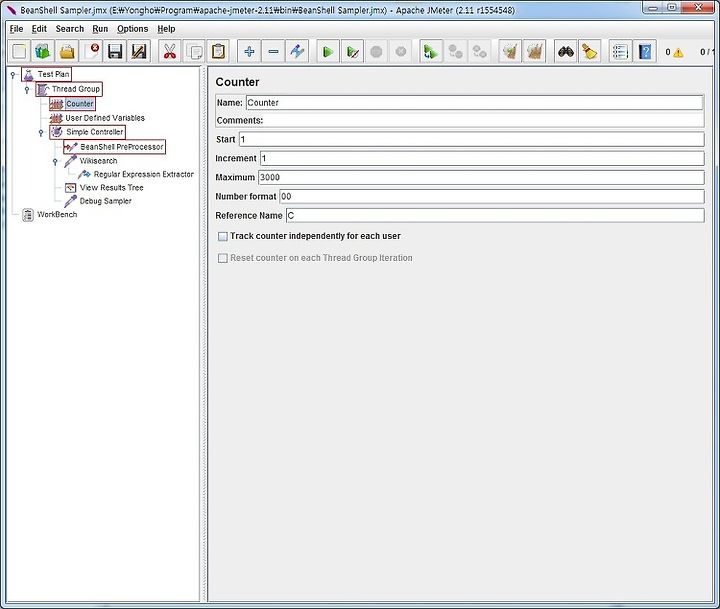Click the New test plan toolbar icon

coord(19,51)
